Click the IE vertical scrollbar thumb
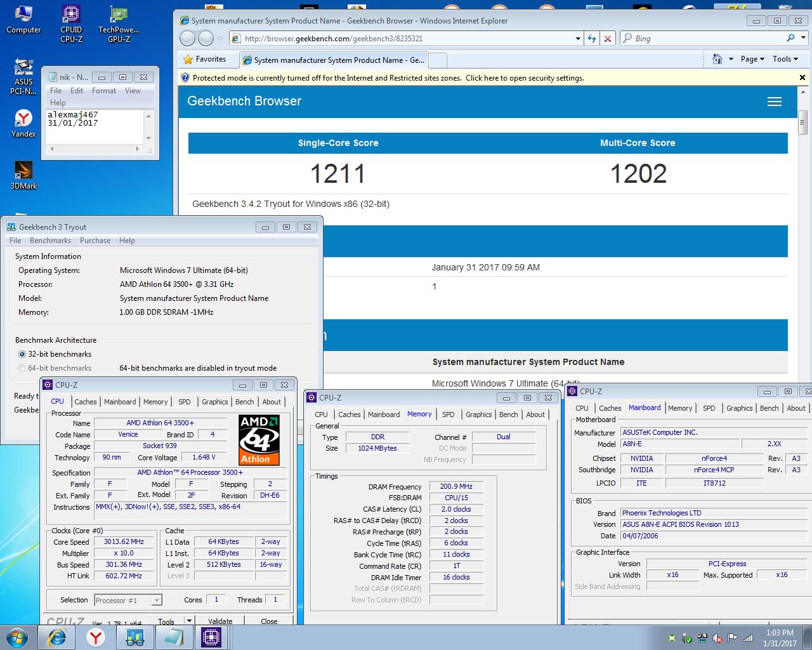Screen dimensions: 812x650 click(802, 122)
